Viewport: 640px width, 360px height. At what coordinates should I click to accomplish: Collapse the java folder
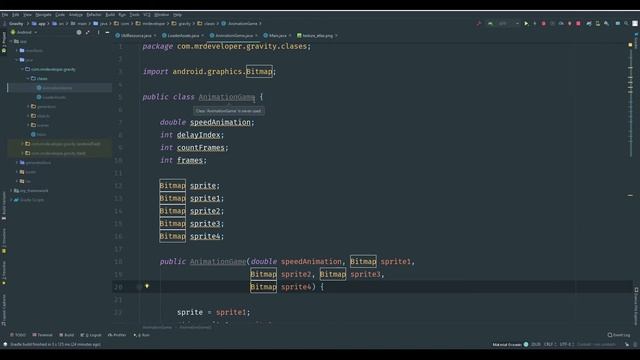[x=17, y=60]
